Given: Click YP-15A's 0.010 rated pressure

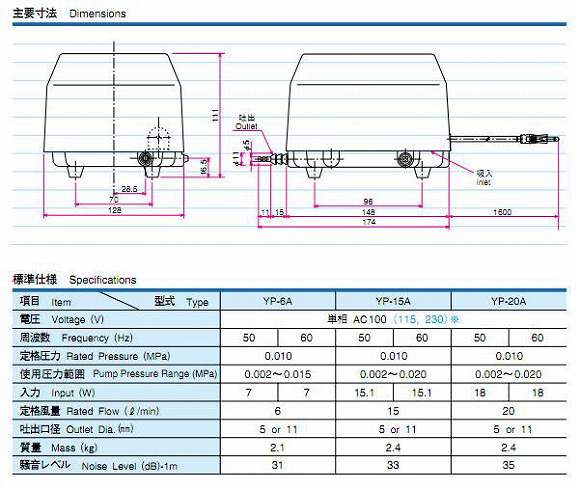Looking at the screenshot, I should (x=394, y=356).
